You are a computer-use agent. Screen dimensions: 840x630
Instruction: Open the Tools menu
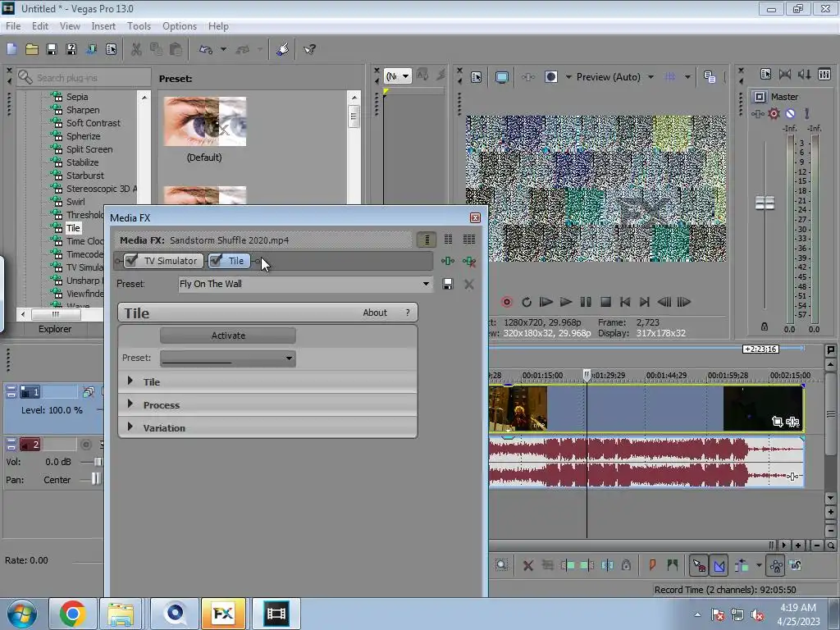pos(139,26)
